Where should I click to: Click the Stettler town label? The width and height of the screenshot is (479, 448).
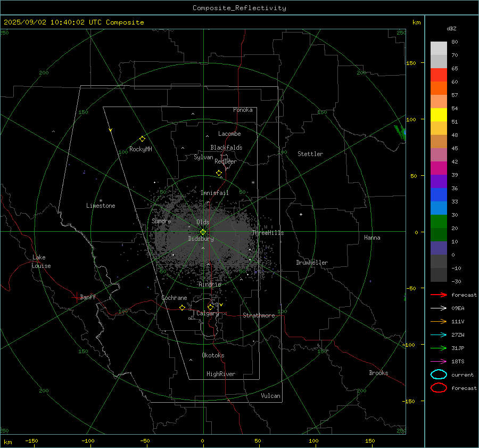point(310,154)
